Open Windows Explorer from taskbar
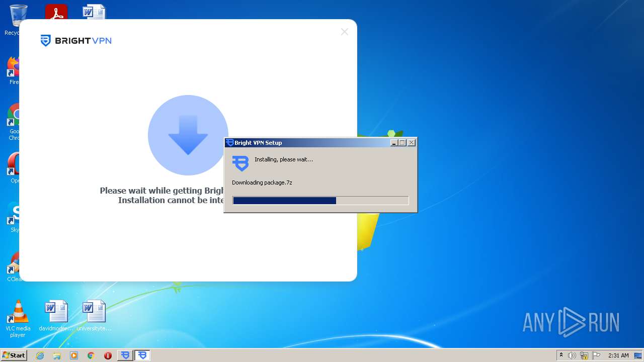Screen dimensions: 644x362 click(57, 355)
